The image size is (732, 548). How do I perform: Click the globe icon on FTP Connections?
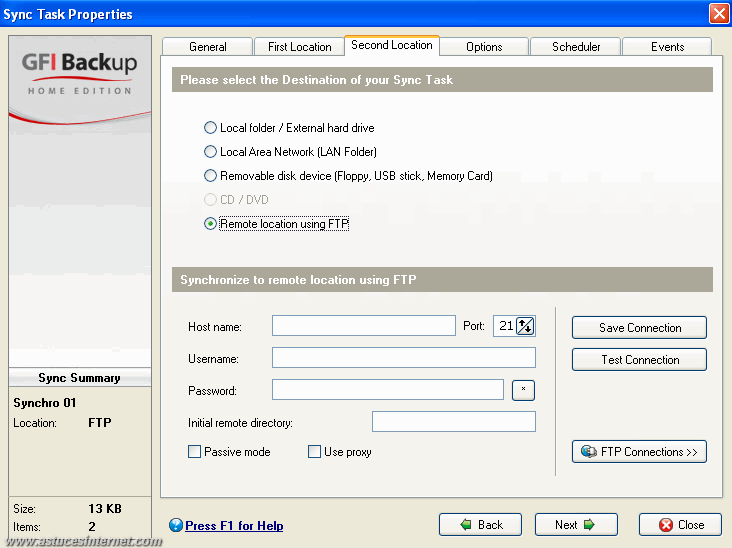589,451
